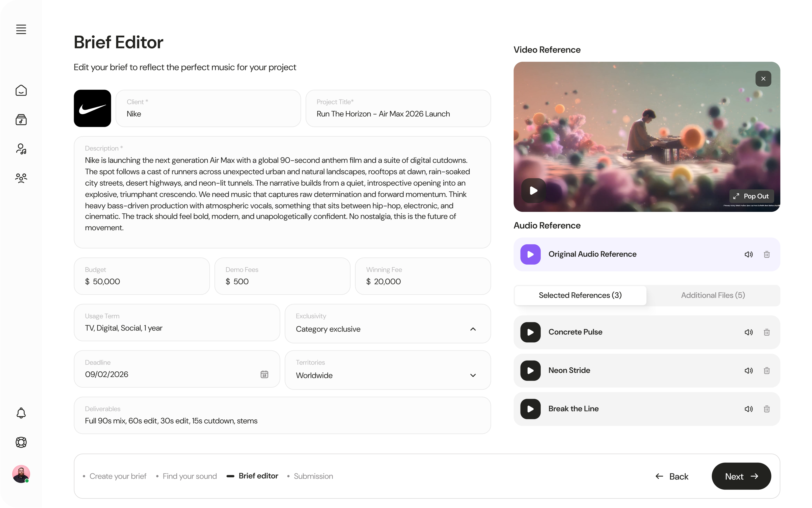Open the music library sidebar icon
The height and width of the screenshot is (508, 812).
[x=21, y=119]
